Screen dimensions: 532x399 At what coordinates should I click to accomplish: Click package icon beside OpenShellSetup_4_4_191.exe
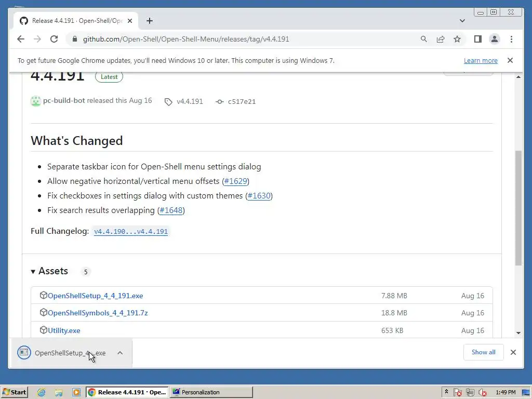44,295
